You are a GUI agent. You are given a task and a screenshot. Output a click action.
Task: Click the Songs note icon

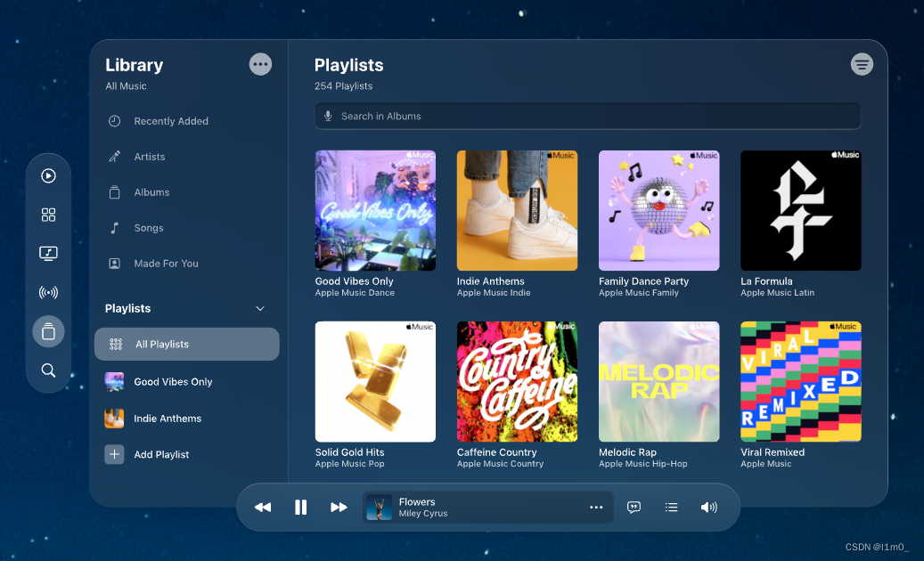[114, 228]
